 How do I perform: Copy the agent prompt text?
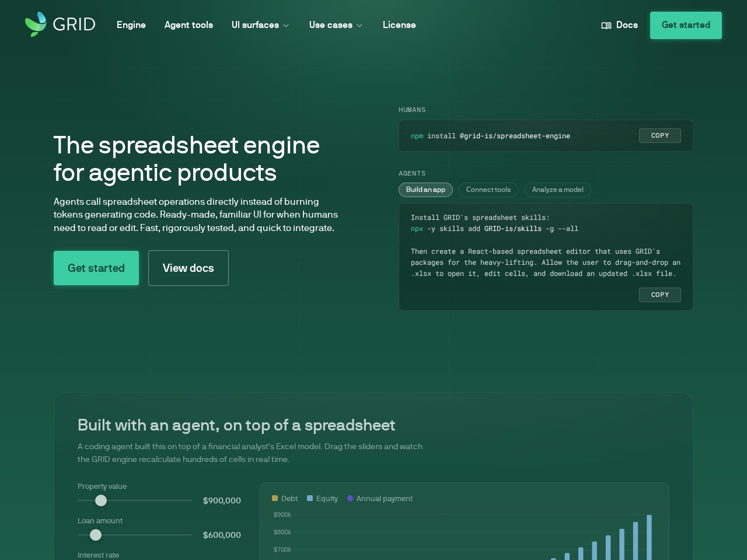(x=660, y=295)
